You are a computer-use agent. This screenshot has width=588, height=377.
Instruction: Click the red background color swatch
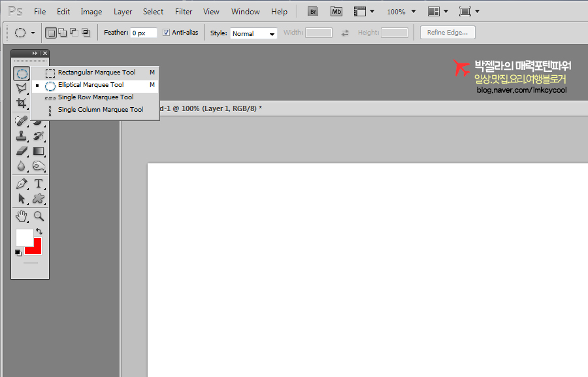(x=35, y=248)
